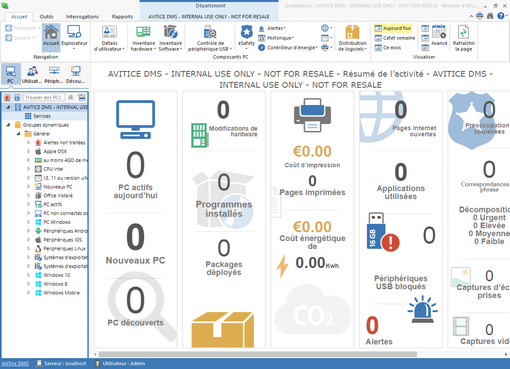Click the Avancé calendar settings icon
Viewport: 510px width, 369px height.
[x=439, y=35]
